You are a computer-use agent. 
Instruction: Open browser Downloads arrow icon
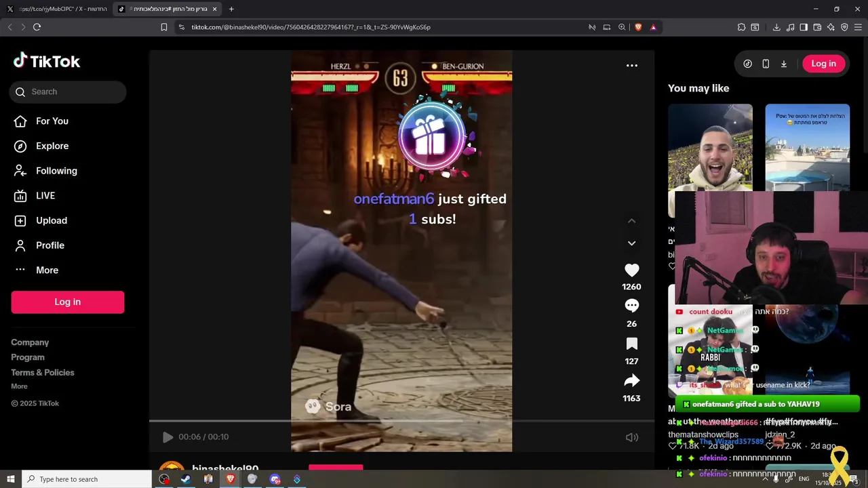coord(776,27)
